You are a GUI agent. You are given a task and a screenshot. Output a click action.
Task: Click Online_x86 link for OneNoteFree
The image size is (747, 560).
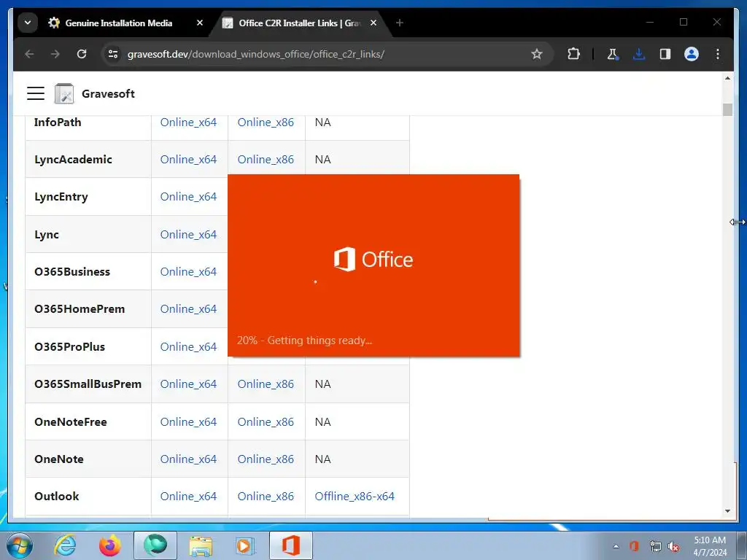pyautogui.click(x=266, y=422)
